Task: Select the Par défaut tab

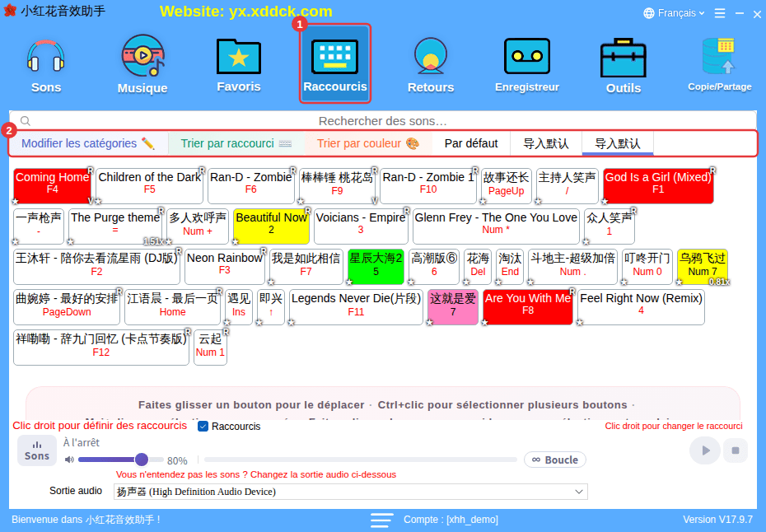Action: pyautogui.click(x=471, y=143)
